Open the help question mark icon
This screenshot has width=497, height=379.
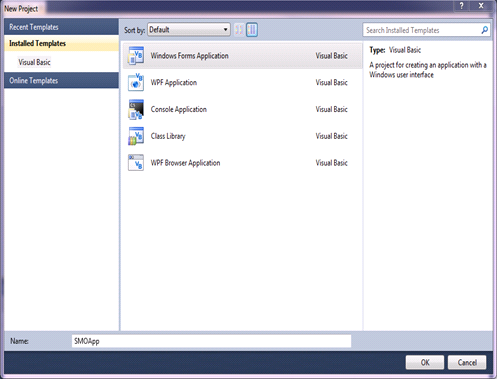point(461,6)
